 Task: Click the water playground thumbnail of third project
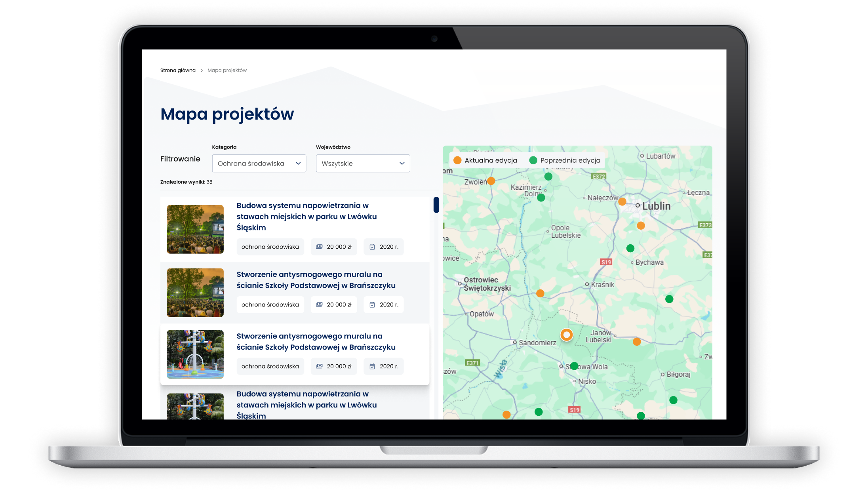tap(195, 354)
